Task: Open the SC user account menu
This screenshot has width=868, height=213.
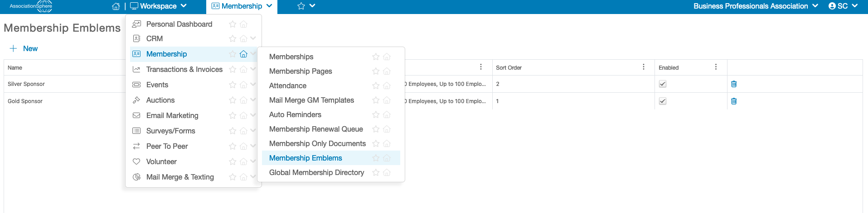Action: pos(843,6)
